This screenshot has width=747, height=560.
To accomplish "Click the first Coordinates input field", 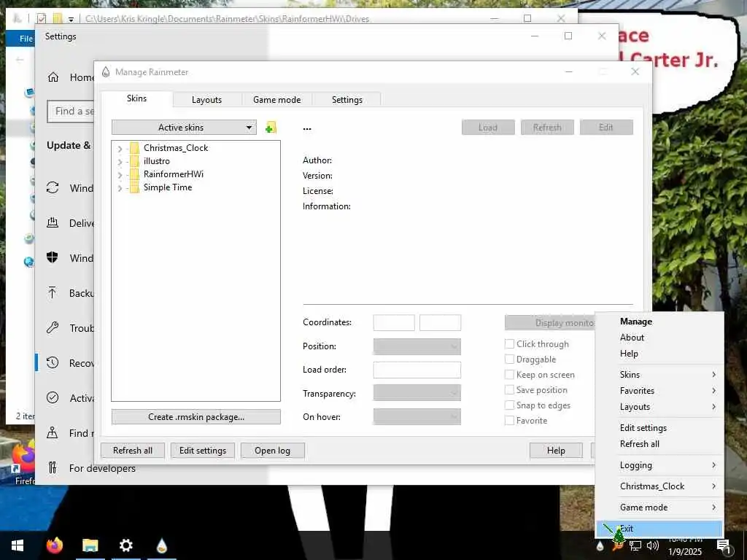I will click(x=393, y=322).
